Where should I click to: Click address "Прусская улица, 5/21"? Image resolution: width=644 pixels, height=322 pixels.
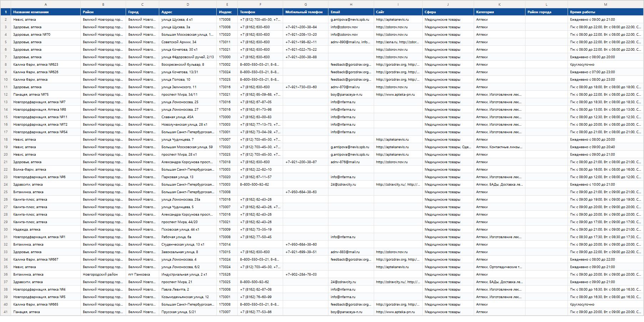click(x=188, y=312)
